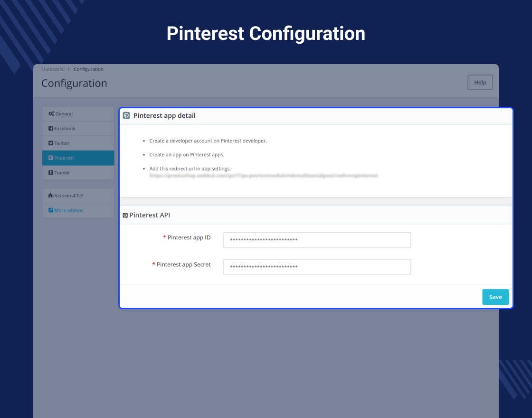The height and width of the screenshot is (418, 532).
Task: Focus the Pinterest app Secret field
Action: (317, 267)
